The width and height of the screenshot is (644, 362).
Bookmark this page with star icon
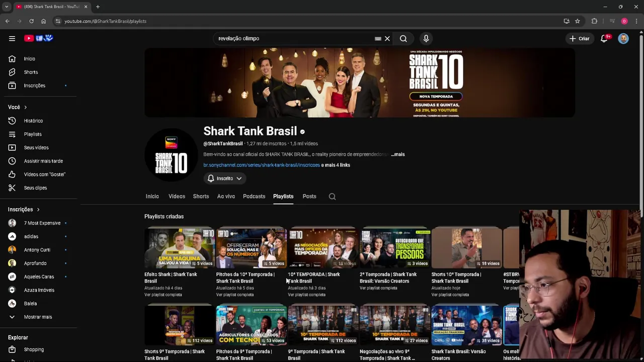[578, 21]
